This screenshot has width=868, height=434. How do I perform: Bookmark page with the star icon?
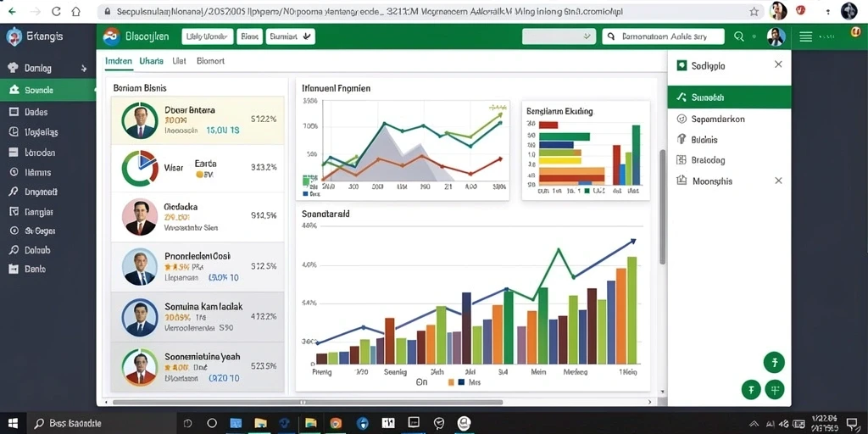754,11
